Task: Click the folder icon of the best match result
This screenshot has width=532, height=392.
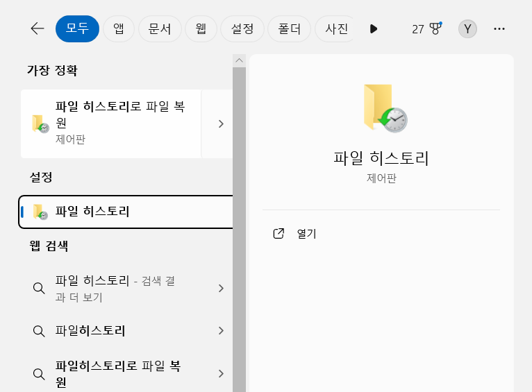Action: pyautogui.click(x=41, y=123)
